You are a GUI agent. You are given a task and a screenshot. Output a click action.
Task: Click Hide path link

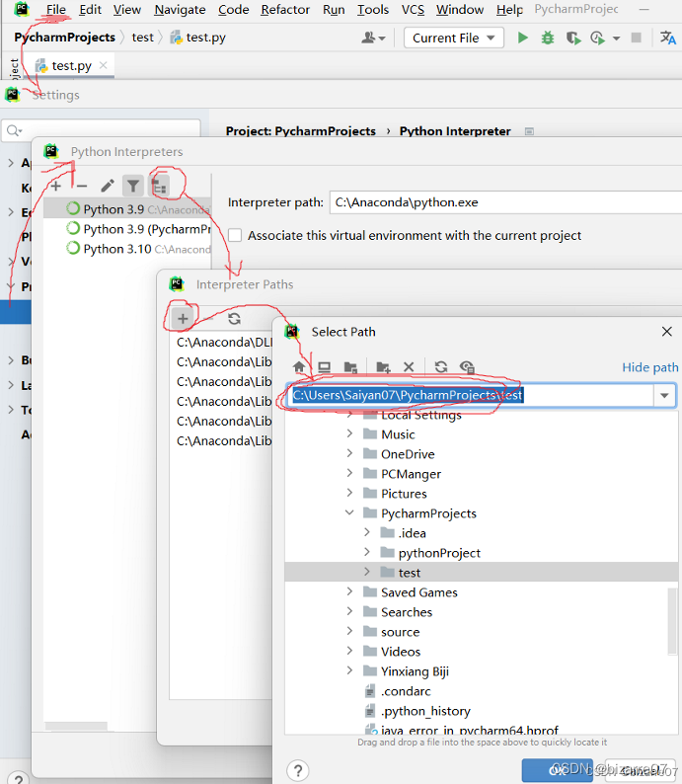point(650,367)
